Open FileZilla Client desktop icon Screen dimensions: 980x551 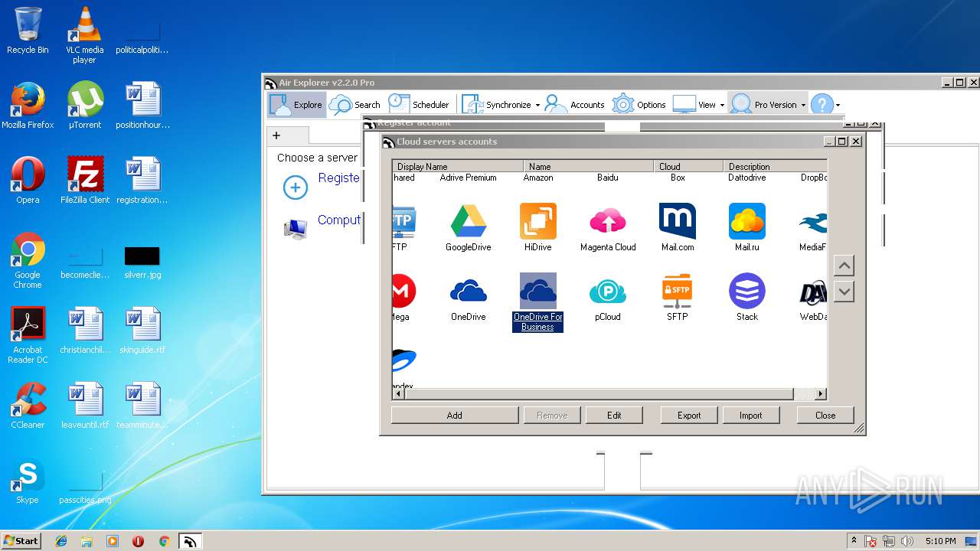[84, 181]
